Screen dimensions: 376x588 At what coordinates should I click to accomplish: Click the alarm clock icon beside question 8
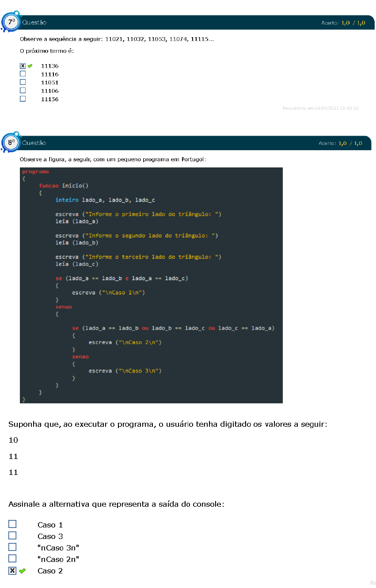11,142
